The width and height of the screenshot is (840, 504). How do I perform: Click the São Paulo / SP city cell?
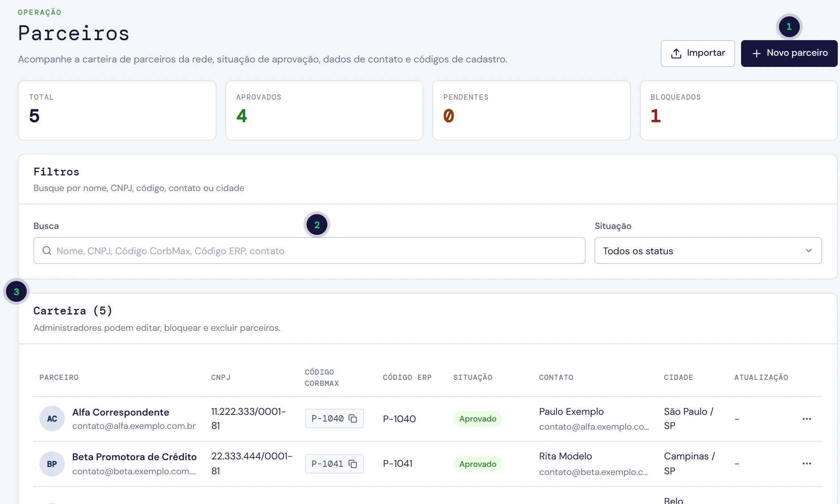click(689, 419)
